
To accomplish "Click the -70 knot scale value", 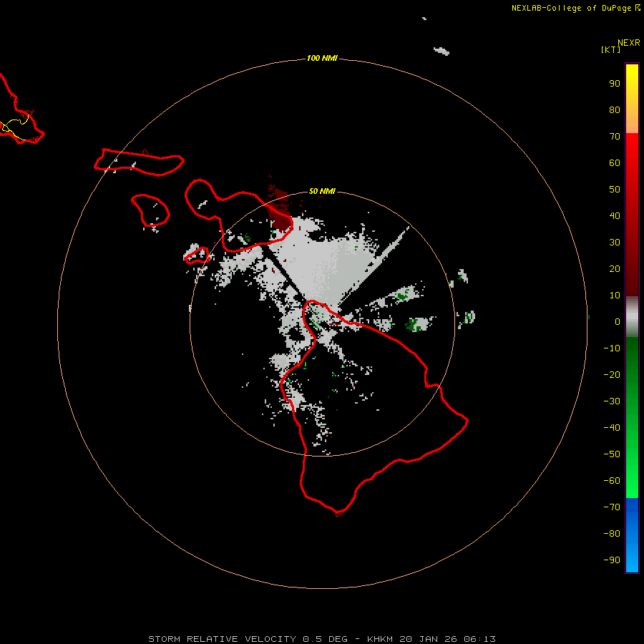I will tap(612, 507).
